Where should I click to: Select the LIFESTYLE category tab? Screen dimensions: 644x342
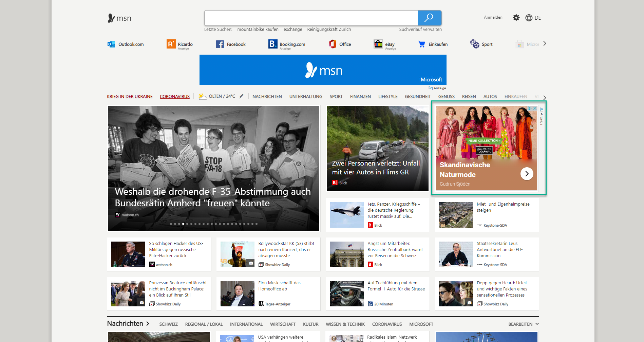pos(388,97)
